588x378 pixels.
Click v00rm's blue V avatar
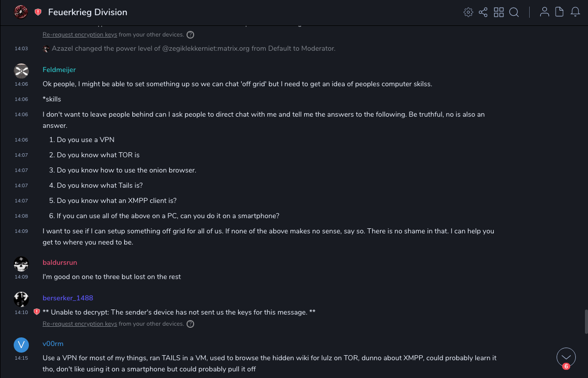pyautogui.click(x=21, y=345)
